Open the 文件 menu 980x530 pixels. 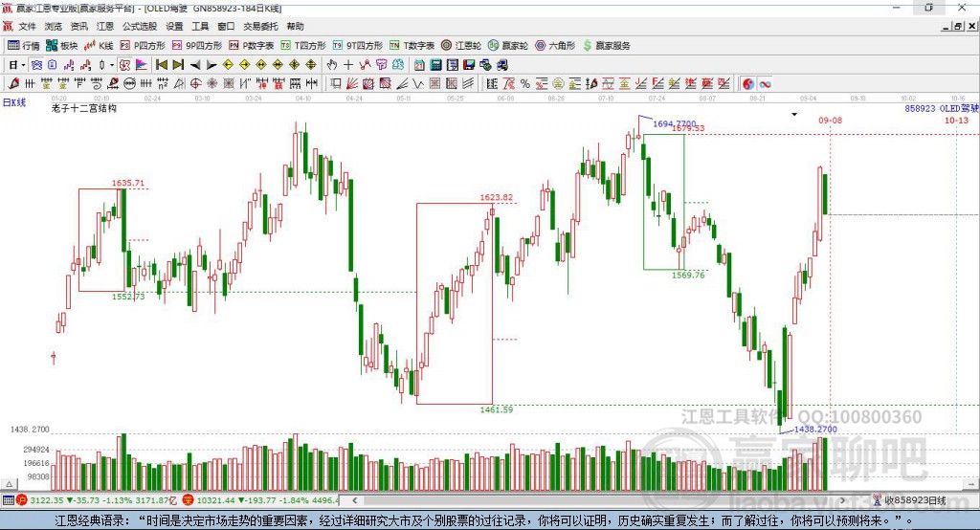tap(27, 26)
